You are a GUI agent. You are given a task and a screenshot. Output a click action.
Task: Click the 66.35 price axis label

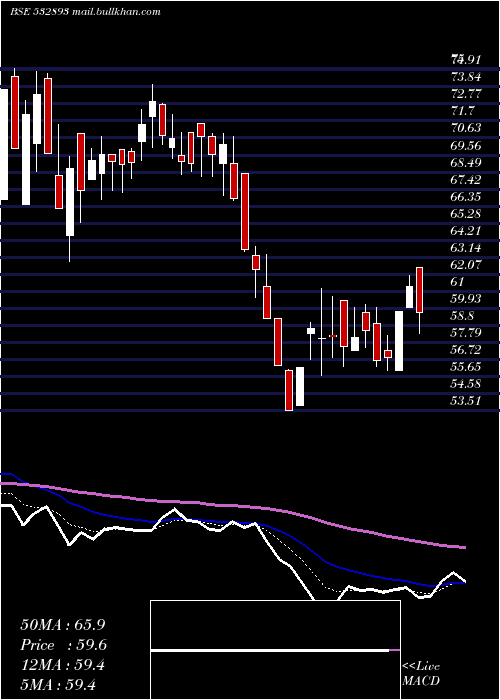[x=467, y=196]
